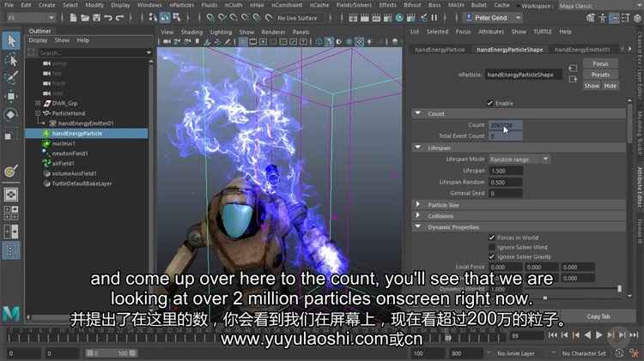Click the Focus button

coord(600,63)
